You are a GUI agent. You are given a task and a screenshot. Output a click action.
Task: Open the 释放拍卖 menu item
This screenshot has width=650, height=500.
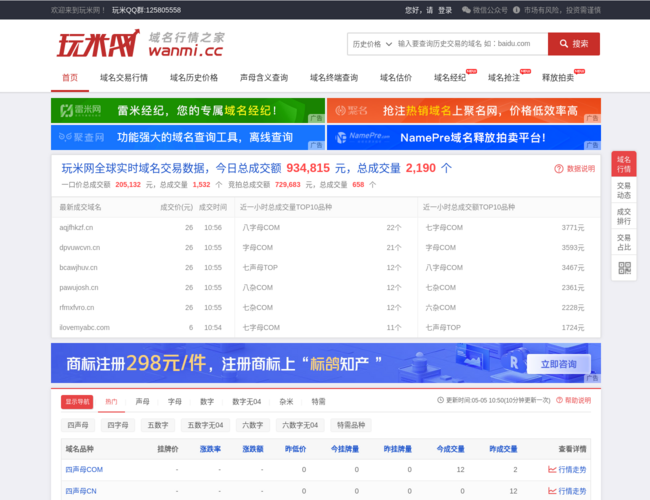pyautogui.click(x=558, y=78)
